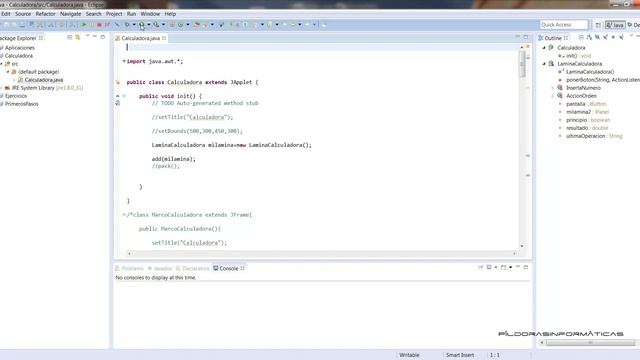Click the Open Perspective icon beside Java
Image resolution: width=640 pixels, height=360 pixels.
pos(598,25)
